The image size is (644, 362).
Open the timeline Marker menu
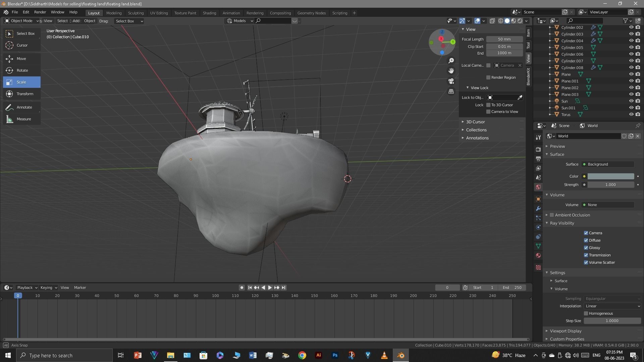[80, 288]
